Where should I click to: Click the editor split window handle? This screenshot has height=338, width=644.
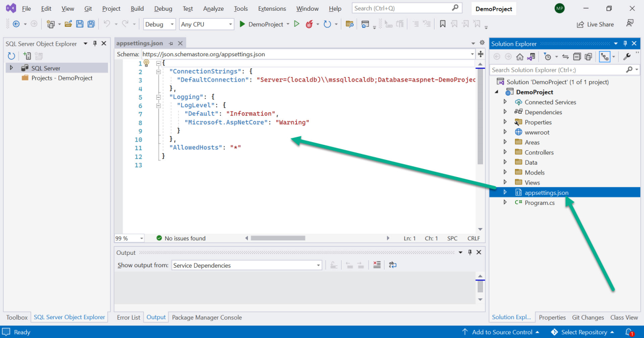click(x=480, y=54)
